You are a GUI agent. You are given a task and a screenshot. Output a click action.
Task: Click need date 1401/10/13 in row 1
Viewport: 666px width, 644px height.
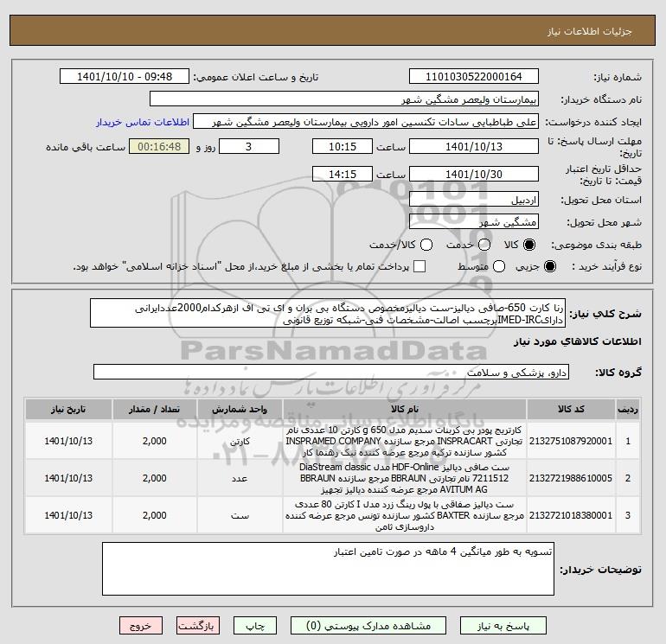68,441
